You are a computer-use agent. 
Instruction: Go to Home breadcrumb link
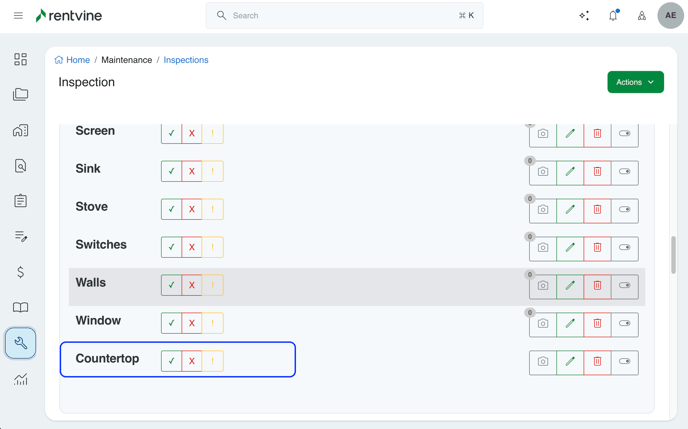pyautogui.click(x=77, y=60)
